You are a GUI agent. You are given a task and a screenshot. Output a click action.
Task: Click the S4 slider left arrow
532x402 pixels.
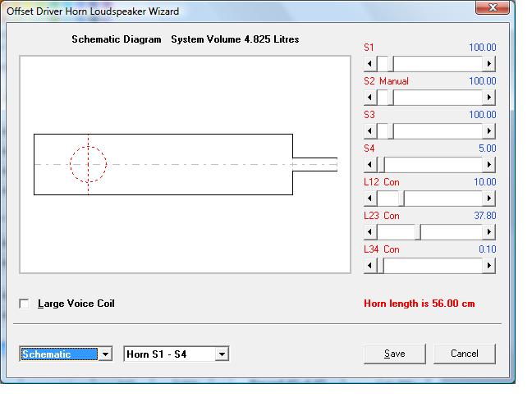pyautogui.click(x=370, y=165)
